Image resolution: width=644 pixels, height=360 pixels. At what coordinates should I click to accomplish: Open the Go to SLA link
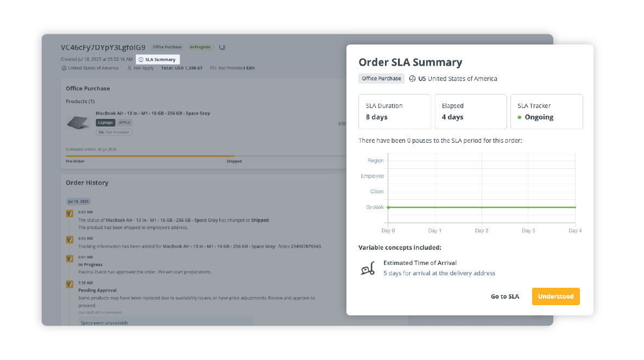tap(505, 296)
